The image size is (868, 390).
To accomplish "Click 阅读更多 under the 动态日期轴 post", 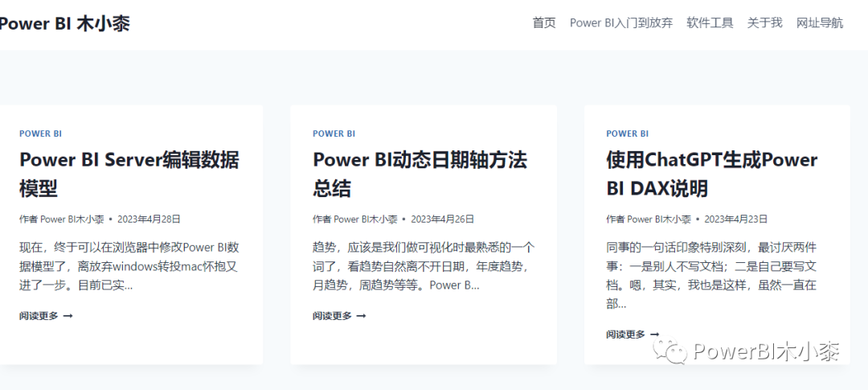I will coord(332,316).
